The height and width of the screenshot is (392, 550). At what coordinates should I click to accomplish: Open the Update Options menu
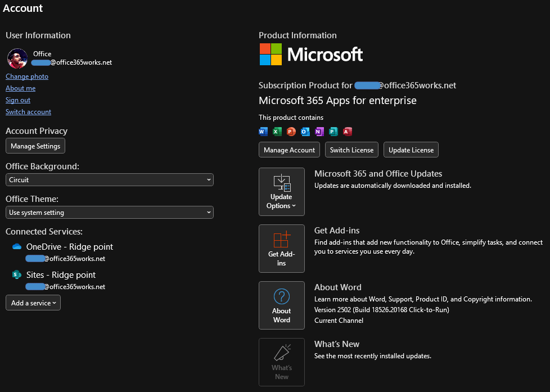pos(282,192)
